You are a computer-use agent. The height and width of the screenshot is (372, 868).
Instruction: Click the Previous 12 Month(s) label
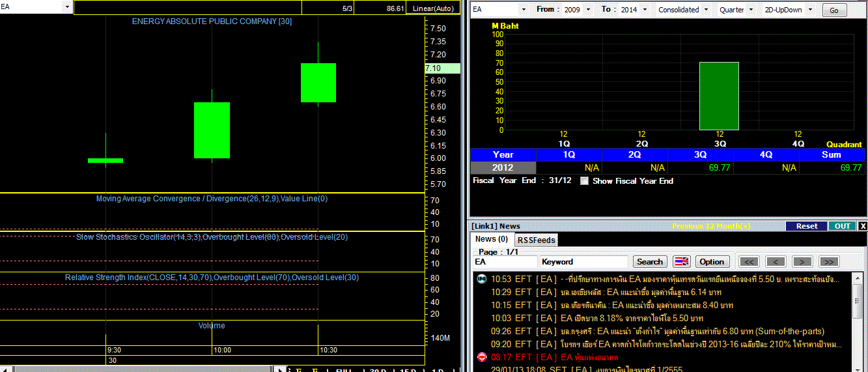(x=710, y=226)
